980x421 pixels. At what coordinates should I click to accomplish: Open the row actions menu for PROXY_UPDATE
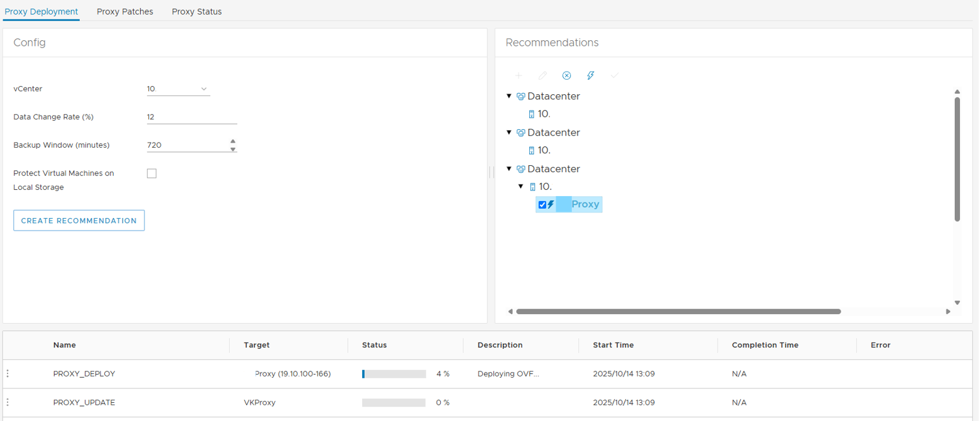8,402
